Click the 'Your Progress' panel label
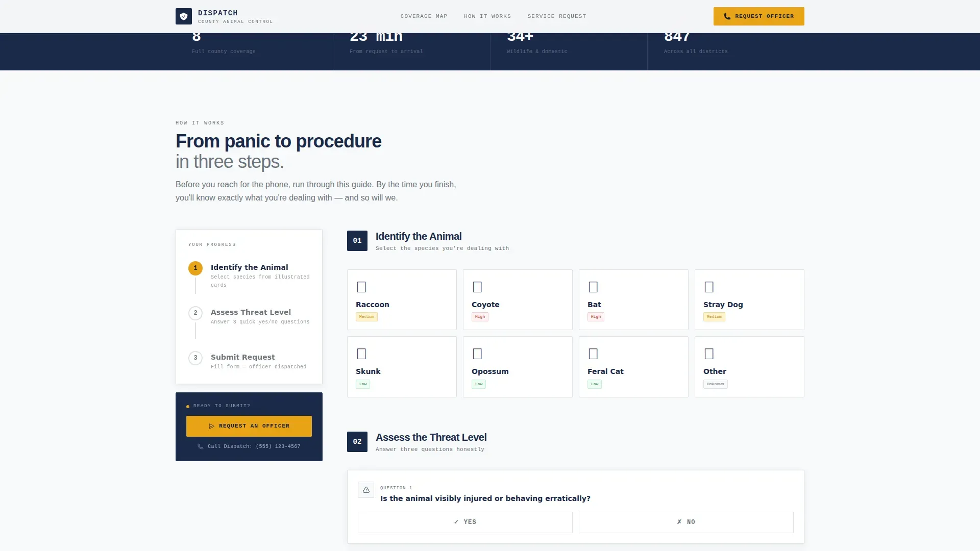This screenshot has height=551, width=980. 212,245
